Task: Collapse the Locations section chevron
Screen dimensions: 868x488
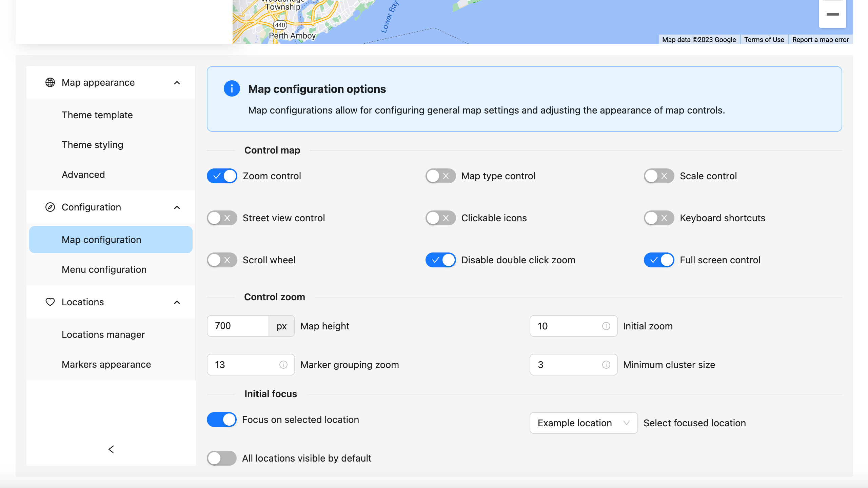Action: (177, 302)
